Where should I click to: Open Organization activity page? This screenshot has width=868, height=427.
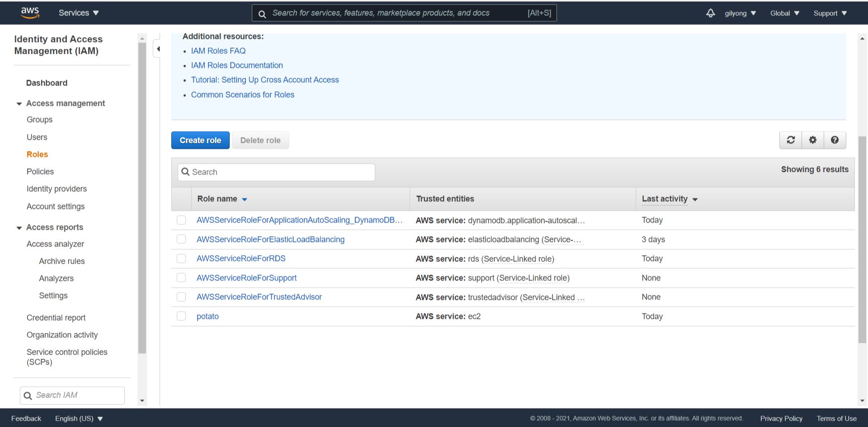[62, 335]
